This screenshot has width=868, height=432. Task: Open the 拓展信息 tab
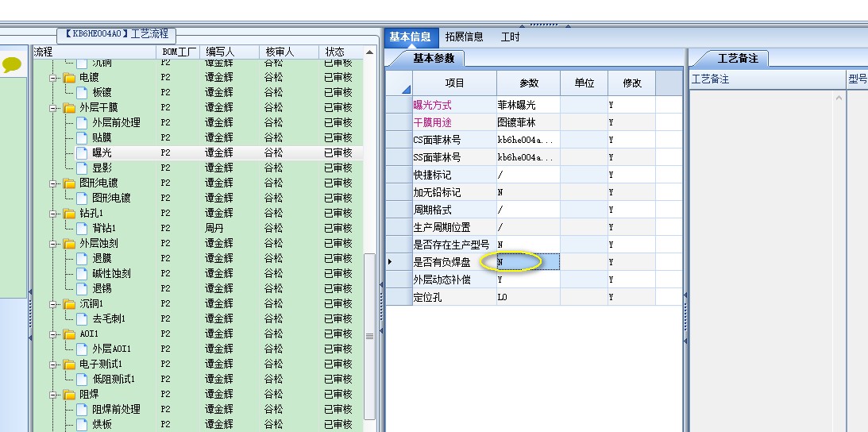pos(464,37)
